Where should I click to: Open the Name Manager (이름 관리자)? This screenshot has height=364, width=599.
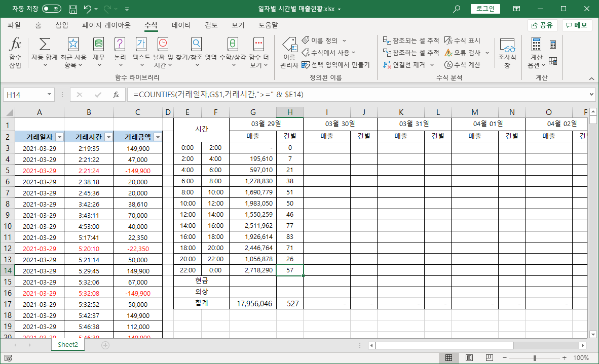pos(289,53)
